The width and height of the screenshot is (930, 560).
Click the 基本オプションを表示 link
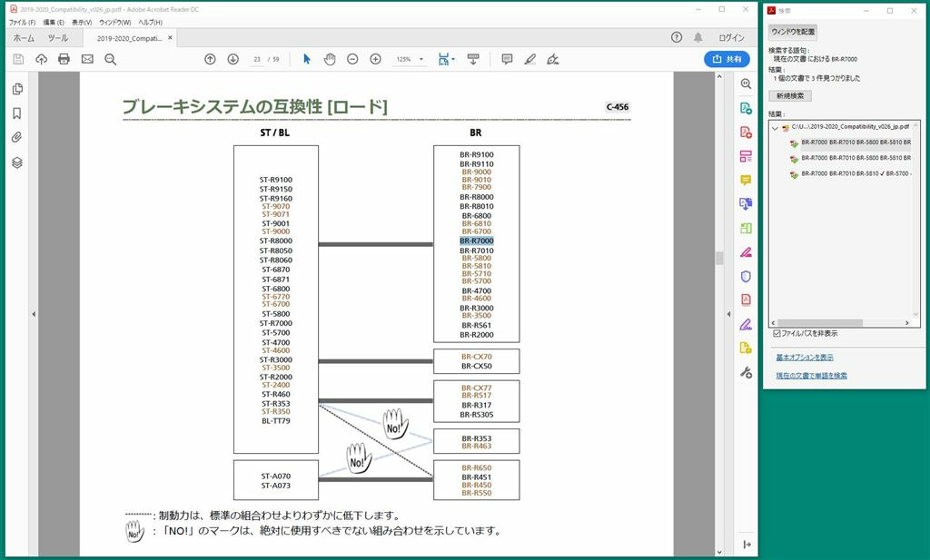(x=805, y=358)
